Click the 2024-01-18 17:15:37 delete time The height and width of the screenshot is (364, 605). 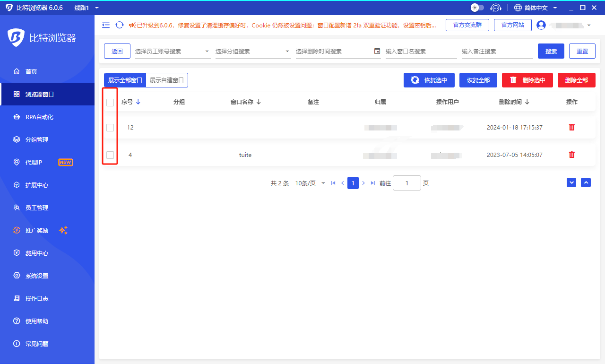[x=515, y=128]
